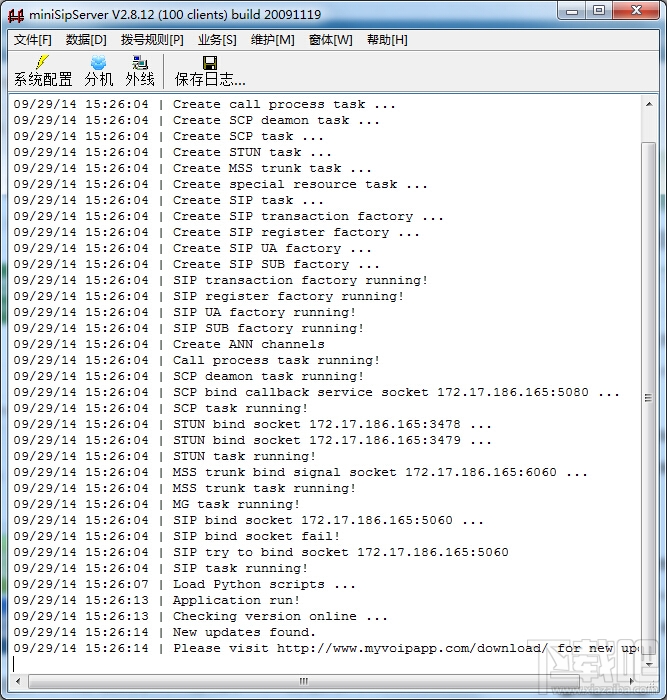667x700 pixels.
Task: Click the log line 'Create ANN channels'
Action: 249,345
